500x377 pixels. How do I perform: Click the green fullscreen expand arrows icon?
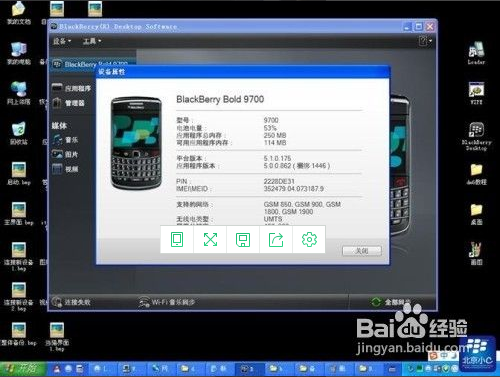[x=210, y=239]
